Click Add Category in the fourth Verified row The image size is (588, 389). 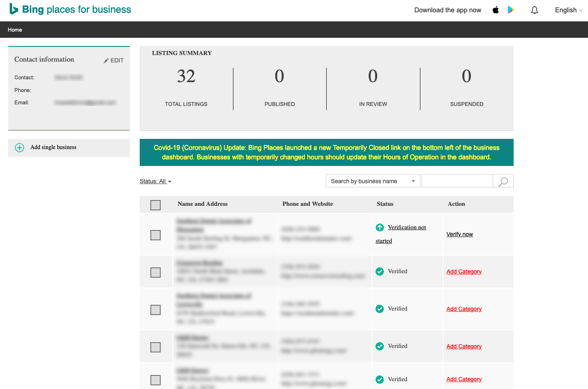(464, 379)
